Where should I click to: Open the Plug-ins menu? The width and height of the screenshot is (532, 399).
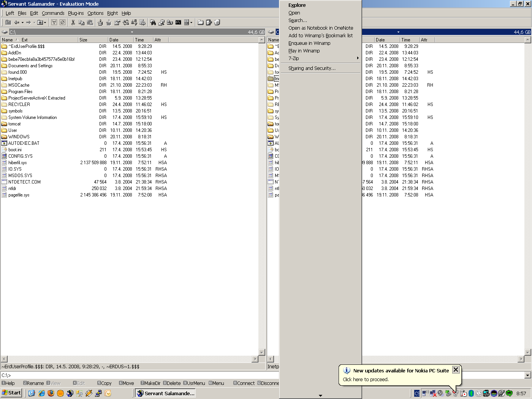[76, 13]
